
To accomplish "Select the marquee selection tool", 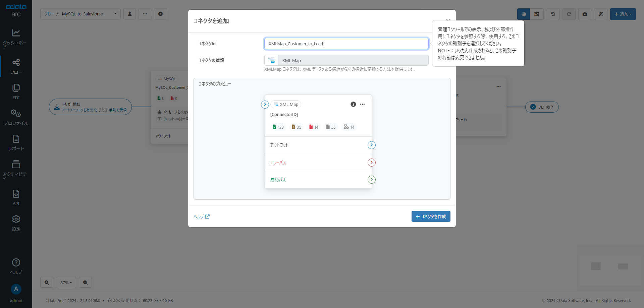I will pos(537,14).
